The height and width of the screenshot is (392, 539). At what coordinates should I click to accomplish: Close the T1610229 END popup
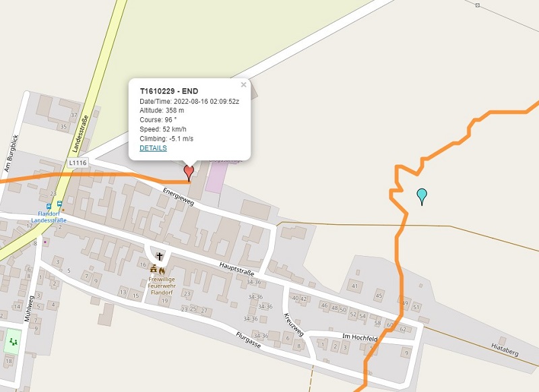point(243,84)
